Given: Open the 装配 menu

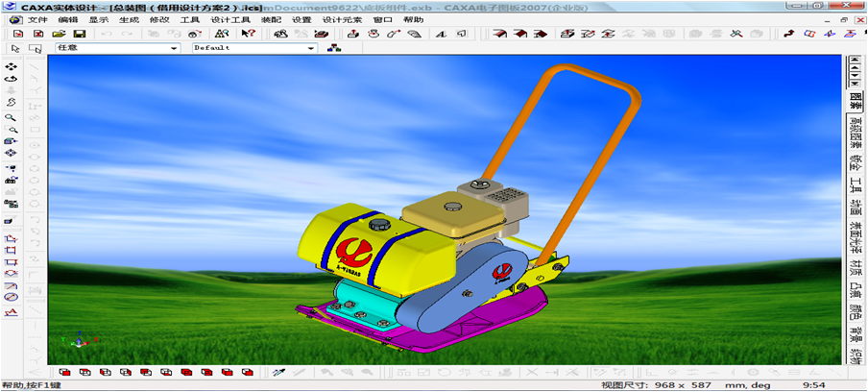Looking at the screenshot, I should [271, 19].
